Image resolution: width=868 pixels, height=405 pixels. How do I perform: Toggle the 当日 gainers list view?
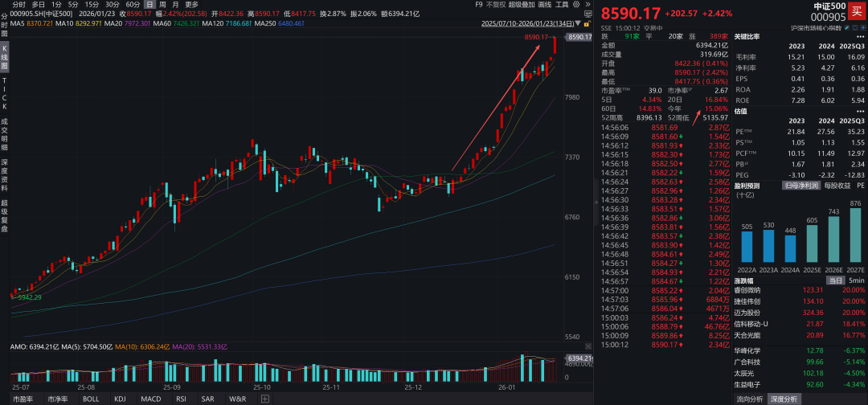[x=835, y=280]
